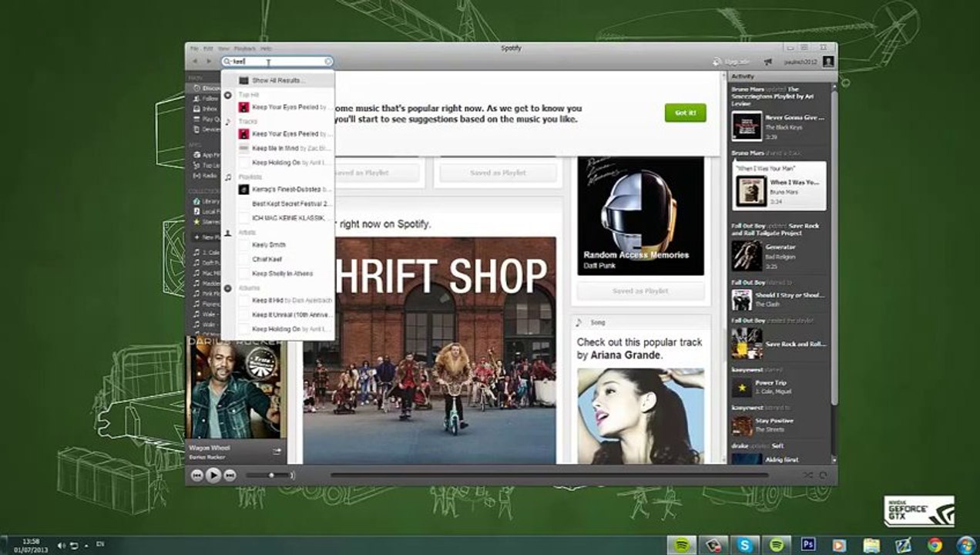This screenshot has height=555, width=980.
Task: Toggle shuffle in the player bar
Action: coord(808,476)
